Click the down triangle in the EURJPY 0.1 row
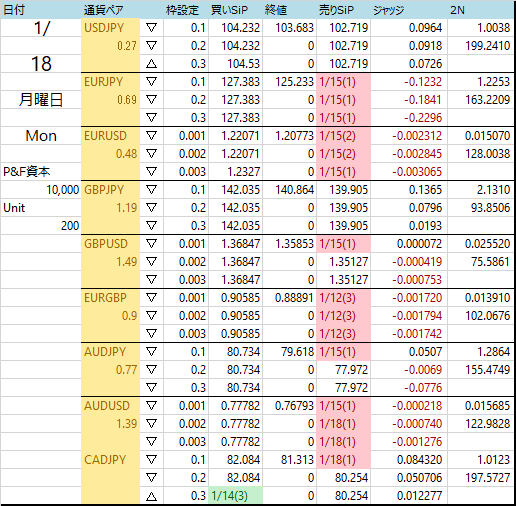 pyautogui.click(x=151, y=82)
